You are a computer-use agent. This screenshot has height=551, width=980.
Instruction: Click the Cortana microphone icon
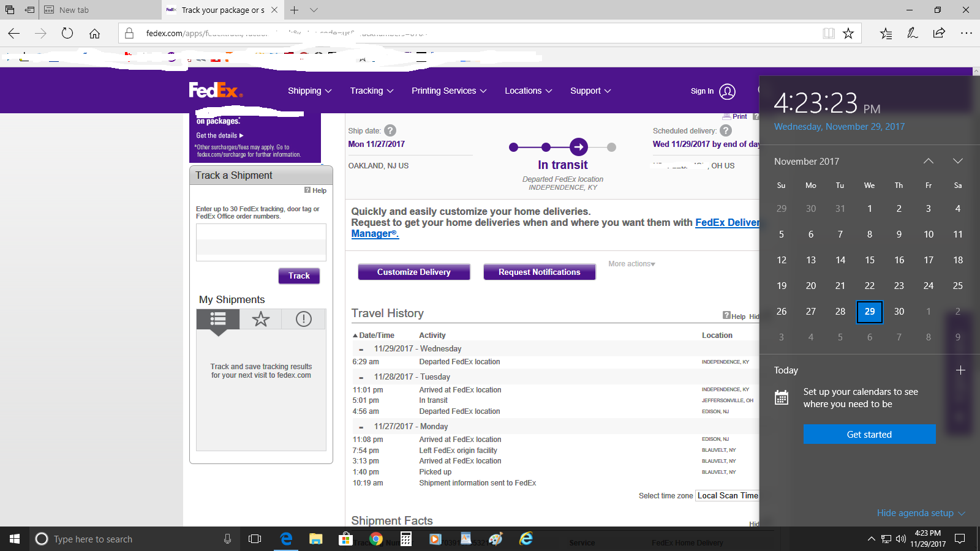[227, 539]
